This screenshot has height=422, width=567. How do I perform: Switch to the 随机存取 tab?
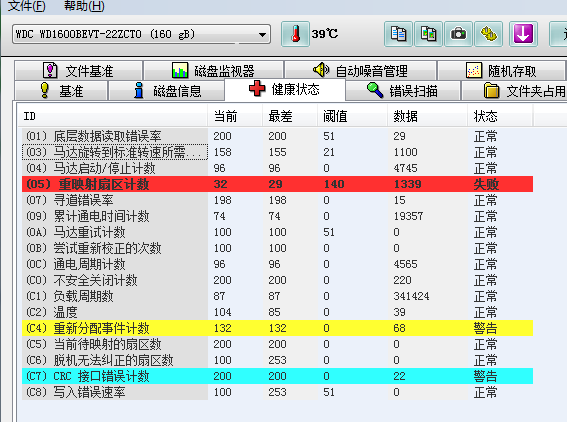(x=501, y=71)
